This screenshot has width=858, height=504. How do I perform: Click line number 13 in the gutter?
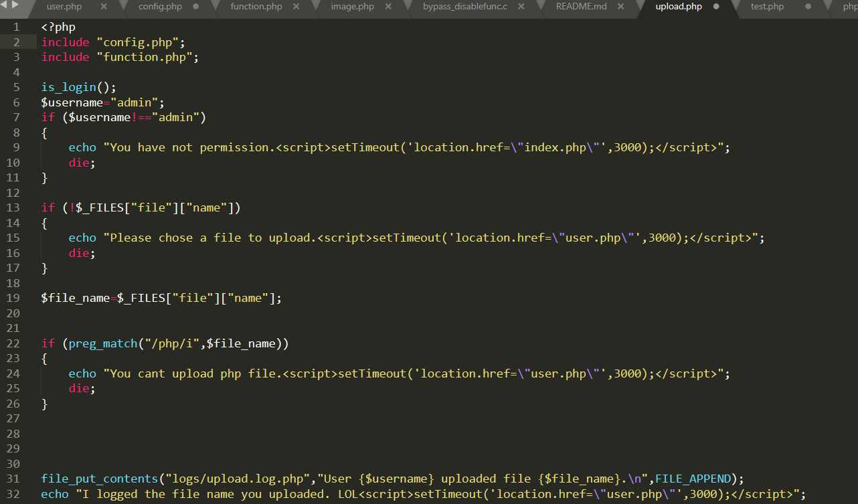pyautogui.click(x=13, y=207)
